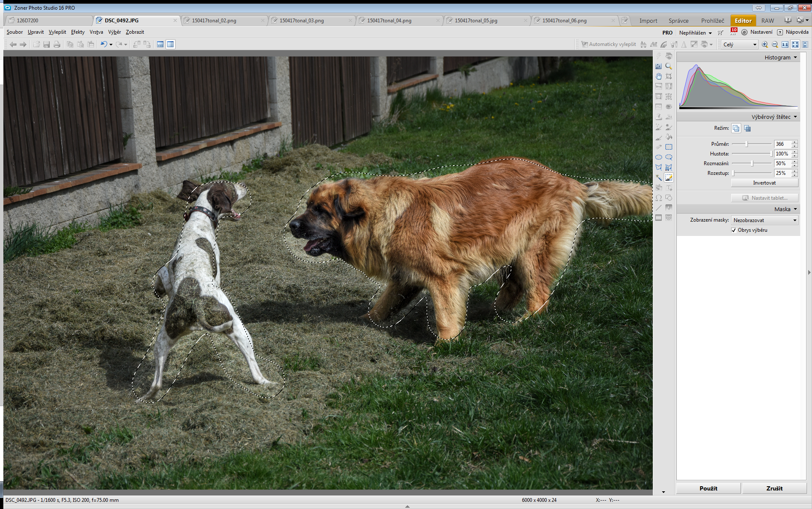Click the Rozmazání slider handle
812x509 pixels.
(x=752, y=163)
